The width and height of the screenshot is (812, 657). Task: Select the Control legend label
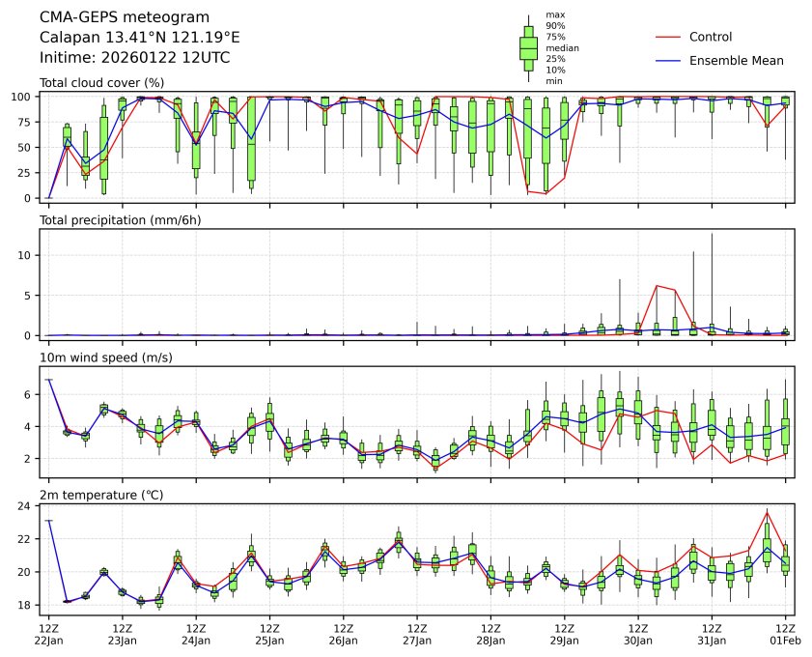710,37
